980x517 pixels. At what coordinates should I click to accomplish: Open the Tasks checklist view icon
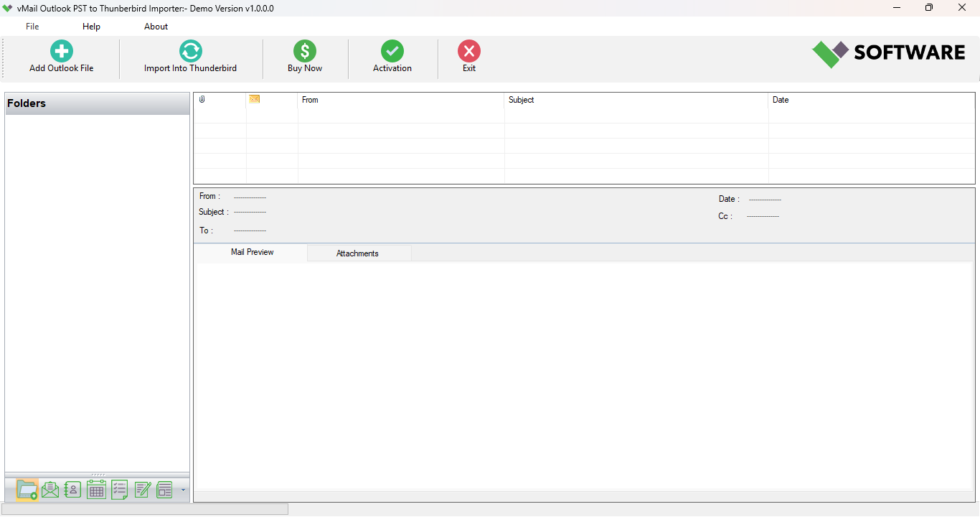tap(119, 489)
